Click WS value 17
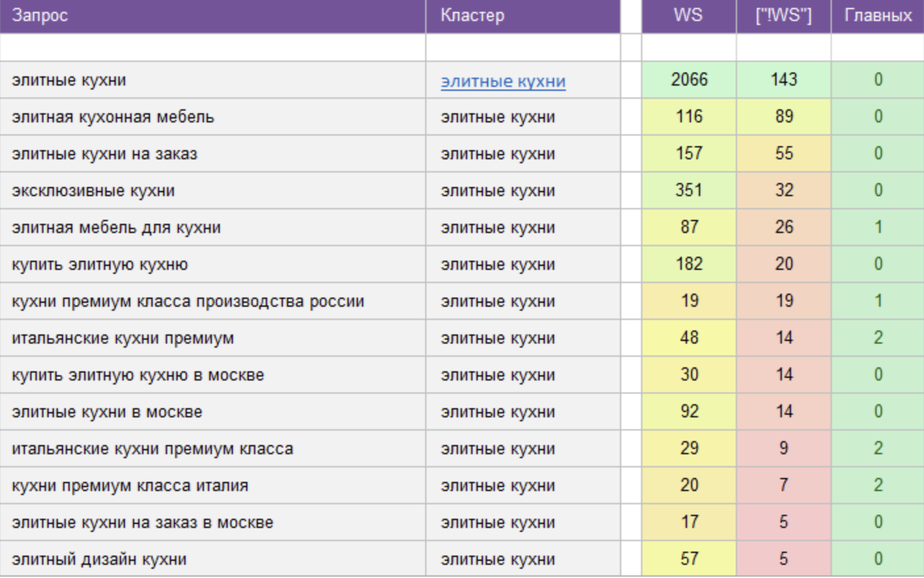924x578 pixels. pos(689,523)
